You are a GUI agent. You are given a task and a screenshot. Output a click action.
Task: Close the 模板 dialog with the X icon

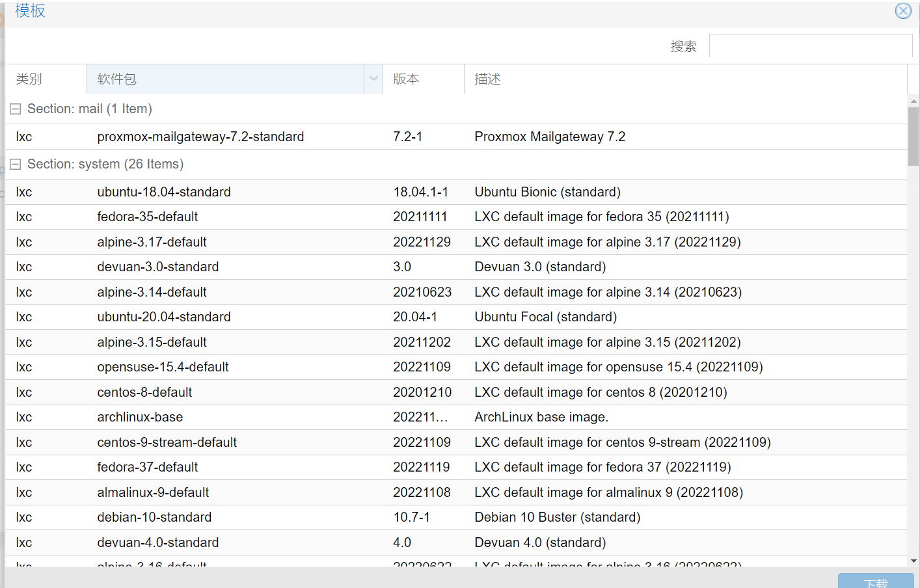coord(903,11)
